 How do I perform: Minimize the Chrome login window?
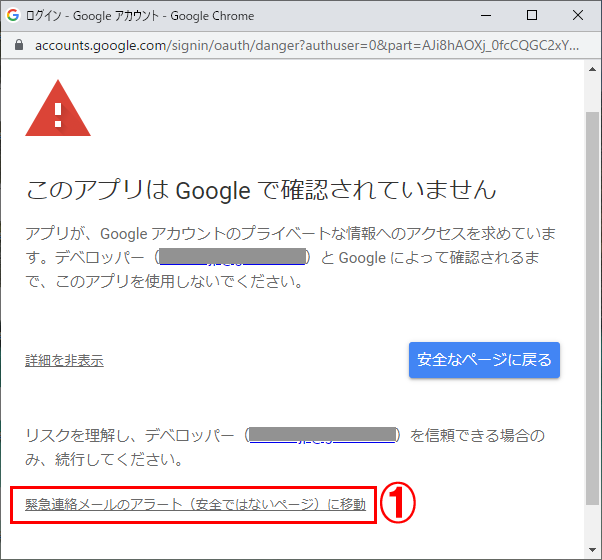coord(486,15)
